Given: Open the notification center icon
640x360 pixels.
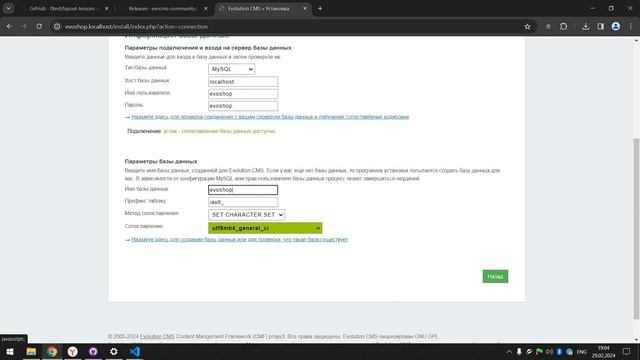Looking at the screenshot, I should [626, 352].
